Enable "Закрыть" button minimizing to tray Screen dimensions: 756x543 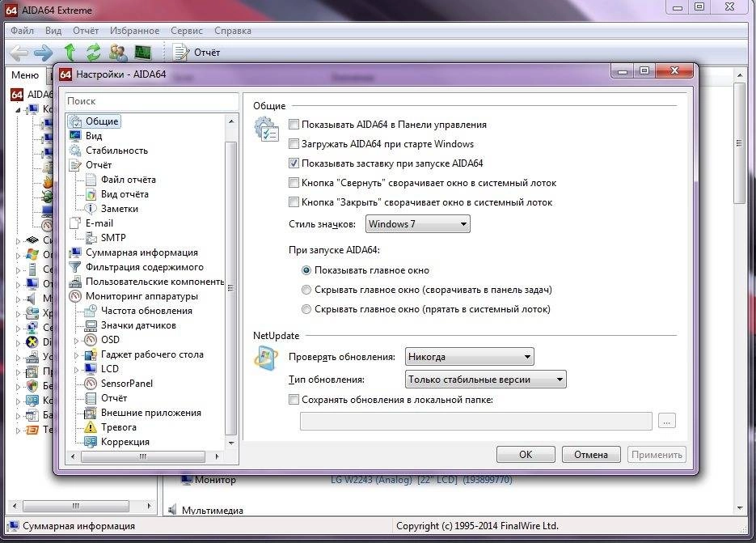[294, 202]
